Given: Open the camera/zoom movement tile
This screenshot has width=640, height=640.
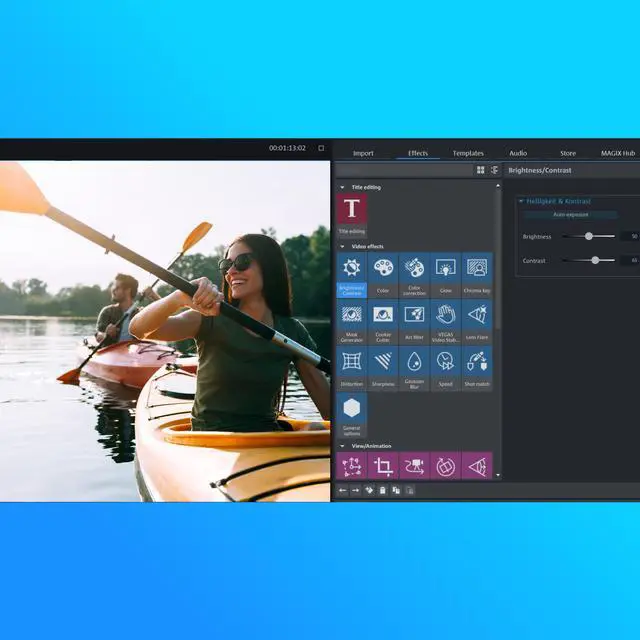Looking at the screenshot, I should (x=414, y=465).
